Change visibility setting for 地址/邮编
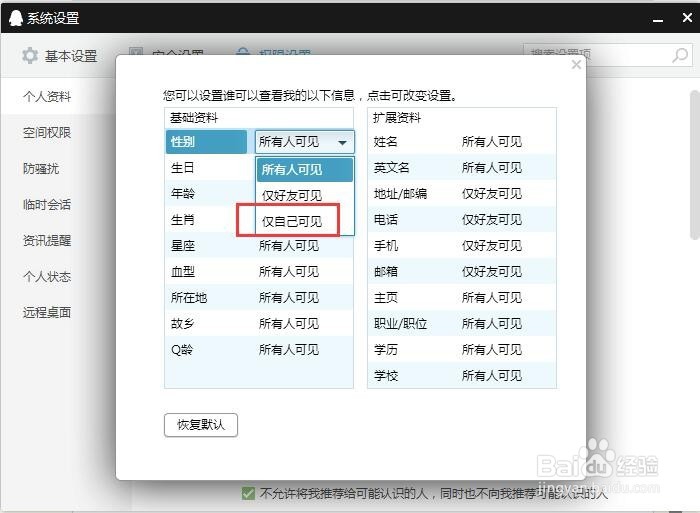700x513 pixels. pyautogui.click(x=492, y=194)
